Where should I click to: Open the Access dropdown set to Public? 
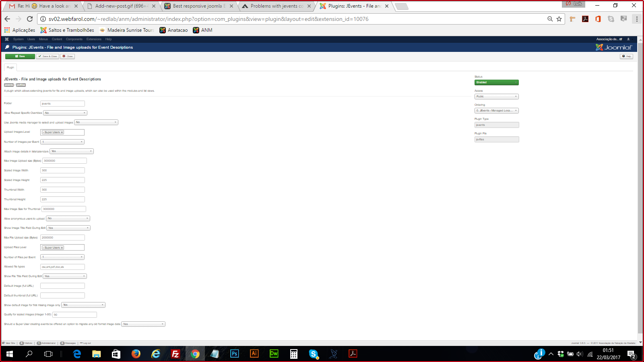pos(497,97)
